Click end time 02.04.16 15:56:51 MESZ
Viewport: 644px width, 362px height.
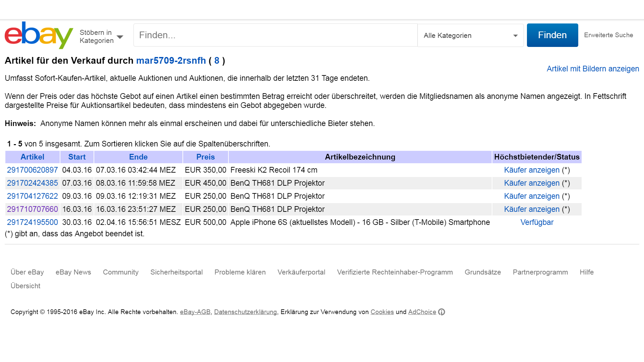click(138, 222)
